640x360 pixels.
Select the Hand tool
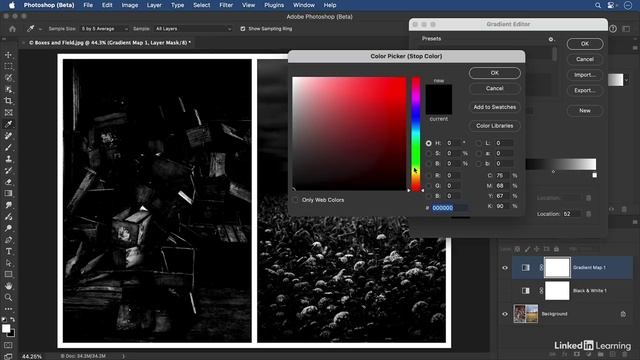tap(8, 286)
